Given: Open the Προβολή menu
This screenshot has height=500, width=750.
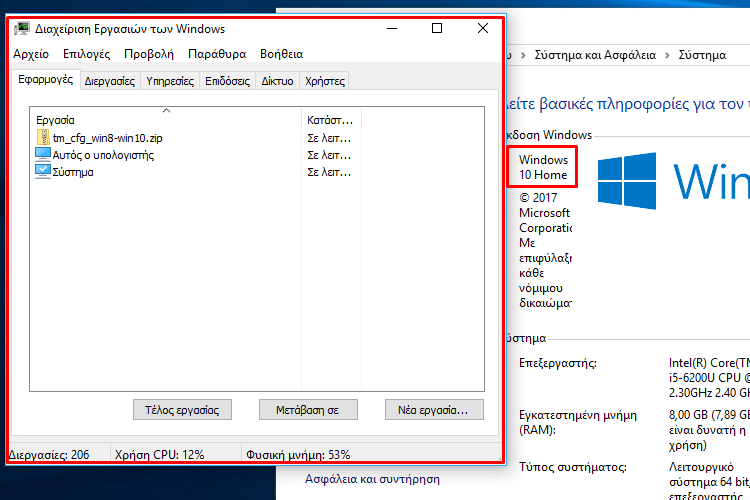Looking at the screenshot, I should pos(149,54).
